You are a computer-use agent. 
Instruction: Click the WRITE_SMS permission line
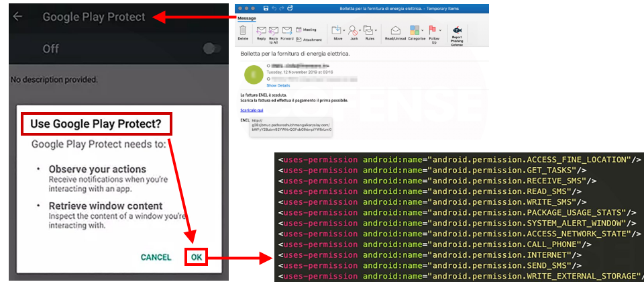coord(432,202)
